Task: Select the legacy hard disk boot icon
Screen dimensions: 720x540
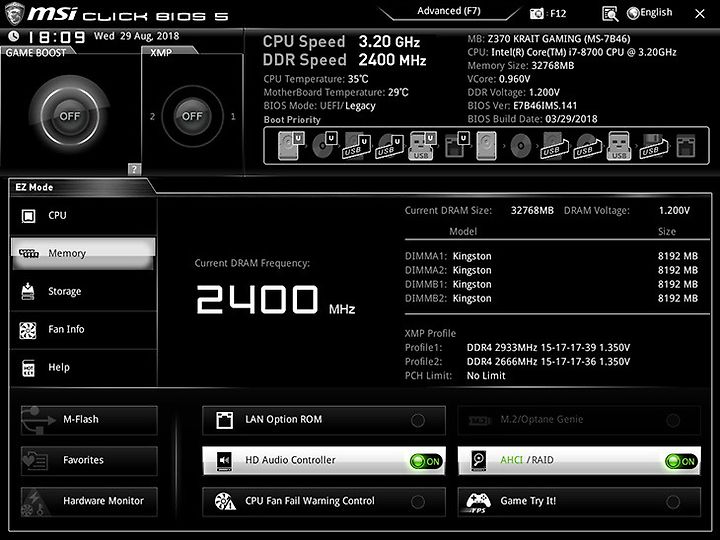Action: 486,146
